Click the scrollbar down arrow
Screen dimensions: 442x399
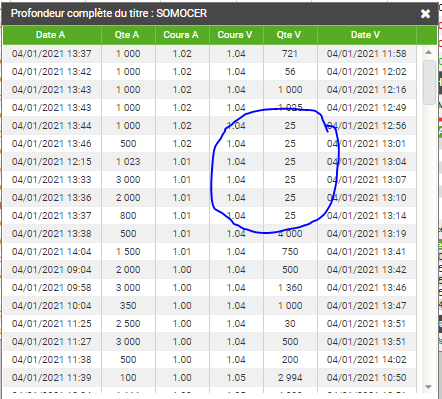pyautogui.click(x=429, y=387)
